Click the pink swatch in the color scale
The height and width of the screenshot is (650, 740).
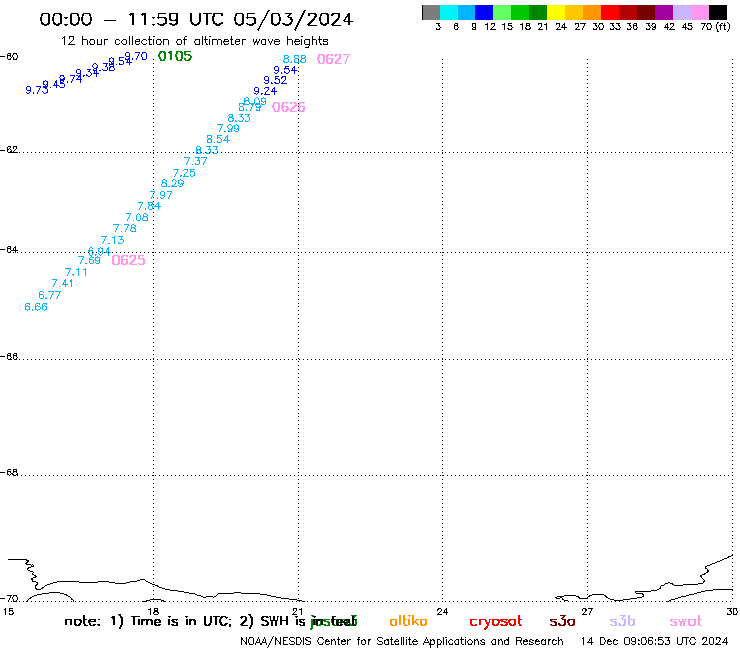pos(700,12)
